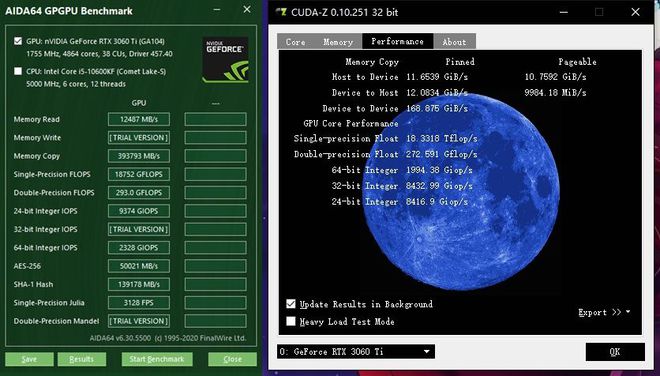Click the GPU column header in AIDA64
This screenshot has width=660, height=376.
[139, 103]
